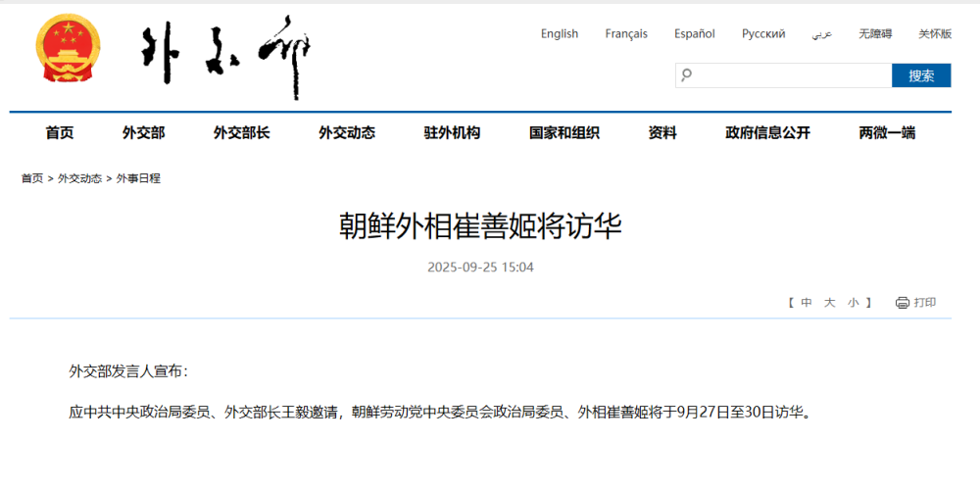The height and width of the screenshot is (490, 980).
Task: Click the 外交部 calligraphy logo
Action: pyautogui.click(x=226, y=56)
